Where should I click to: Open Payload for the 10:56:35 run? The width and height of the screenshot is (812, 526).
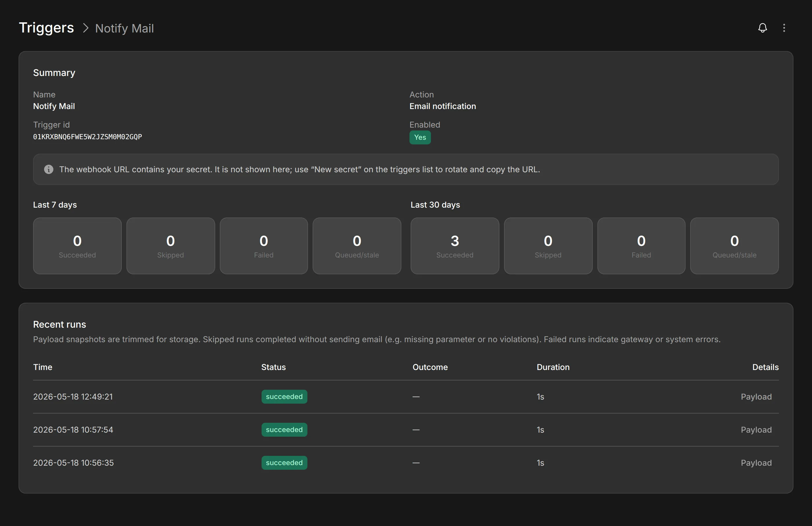(x=756, y=463)
